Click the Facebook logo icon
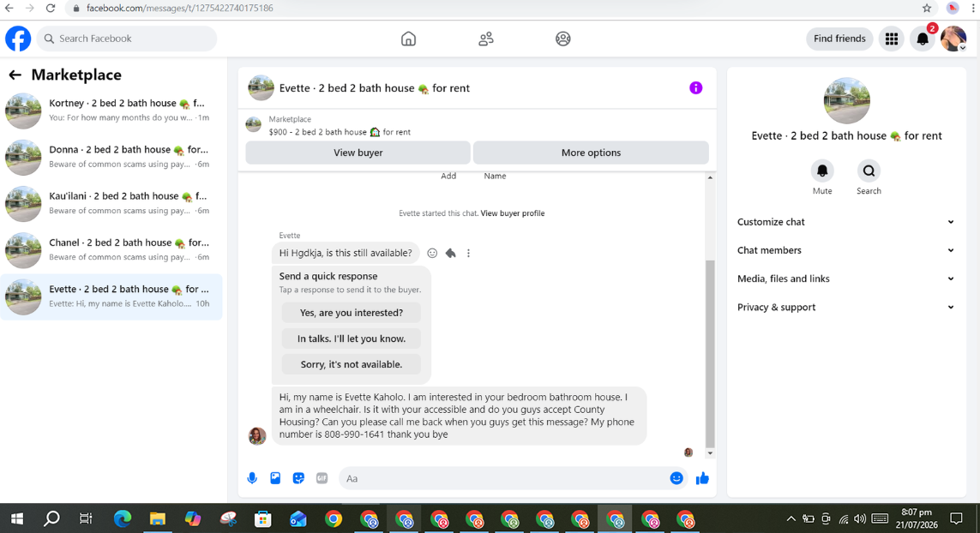Image resolution: width=980 pixels, height=533 pixels. [x=18, y=39]
